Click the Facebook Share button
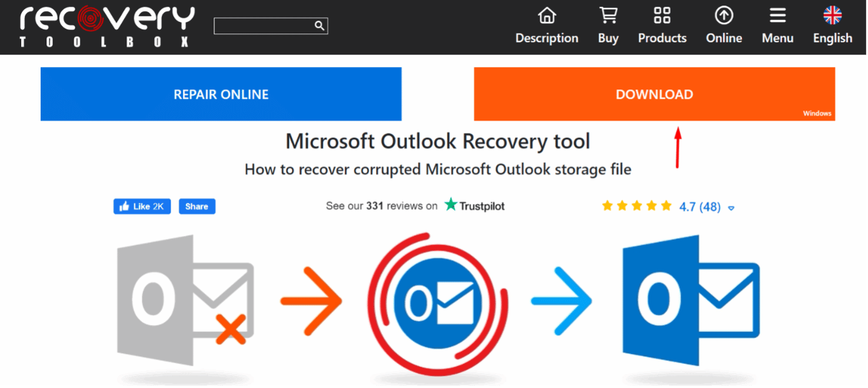This screenshot has height=388, width=868. [x=197, y=206]
